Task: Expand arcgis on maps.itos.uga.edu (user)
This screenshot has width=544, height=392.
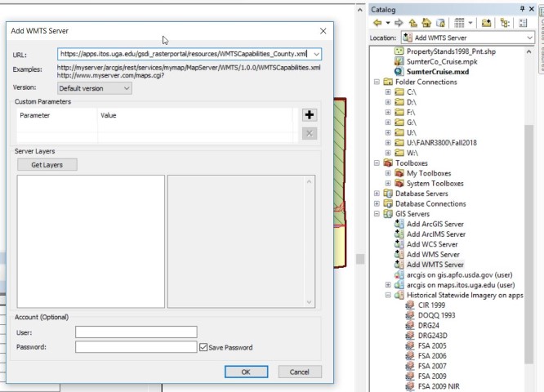Action: click(388, 285)
